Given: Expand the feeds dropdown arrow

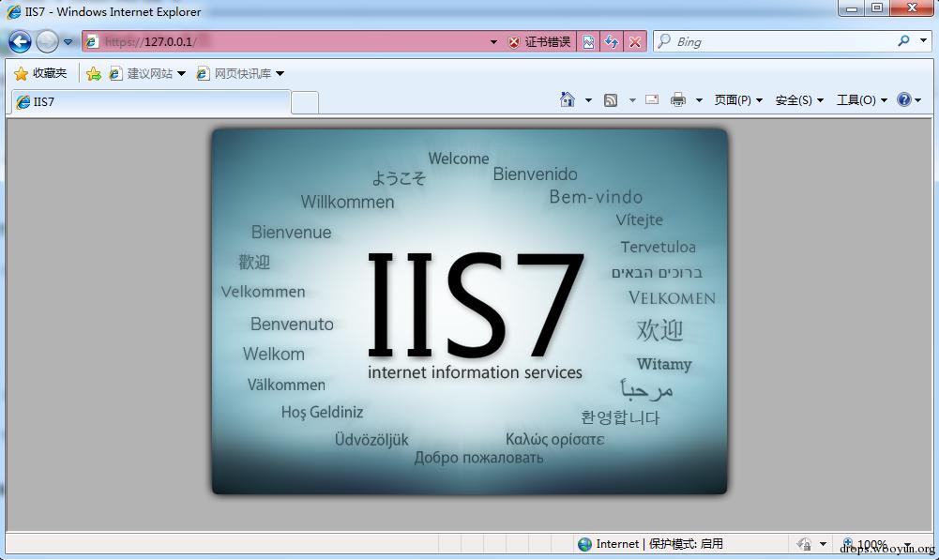Looking at the screenshot, I should (632, 100).
